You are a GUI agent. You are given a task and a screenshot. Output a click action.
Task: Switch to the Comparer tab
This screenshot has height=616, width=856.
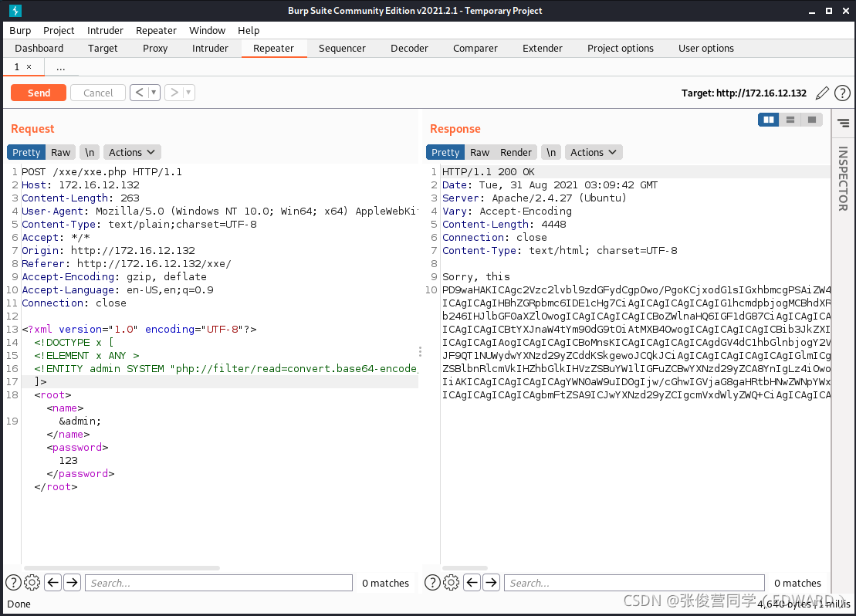[x=475, y=48]
